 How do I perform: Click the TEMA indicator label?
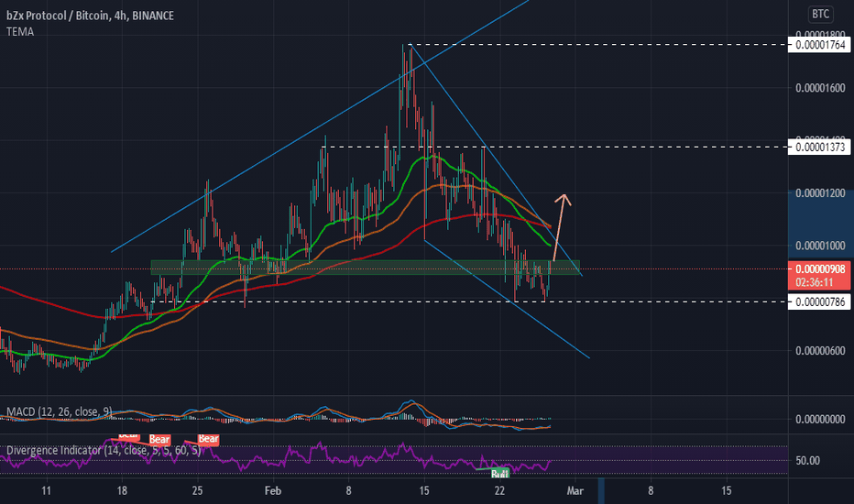point(20,31)
